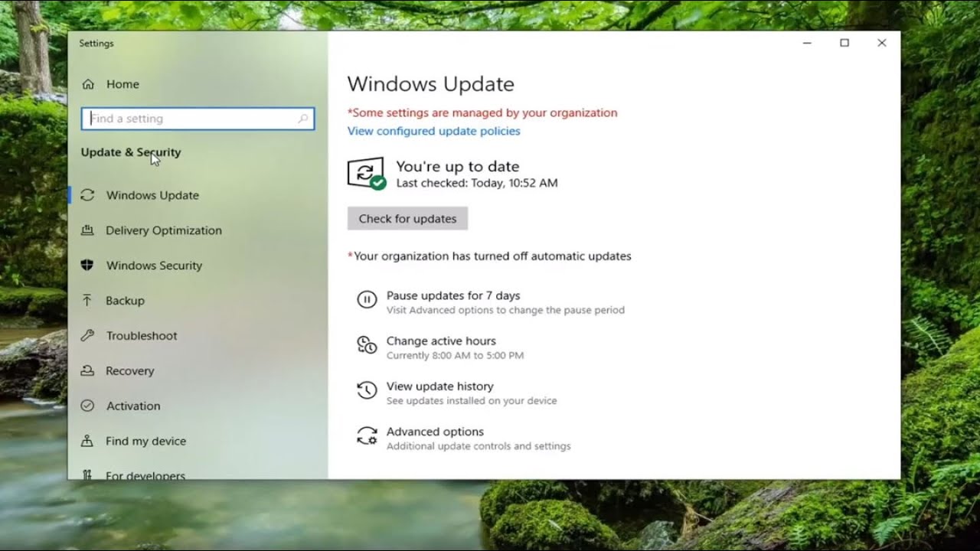Click the gear-arrows Advanced options icon
980x551 pixels.
367,436
